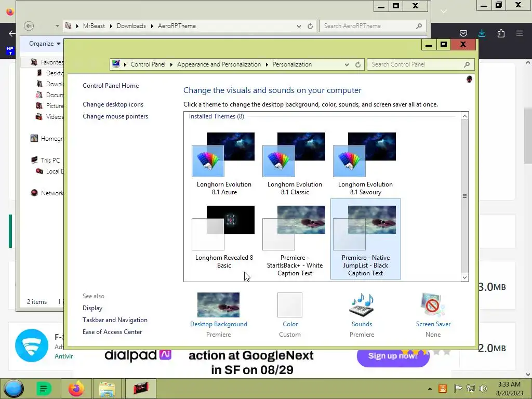The width and height of the screenshot is (532, 399).
Task: Select Premiere Native JumpList Black Caption theme
Action: click(365, 239)
